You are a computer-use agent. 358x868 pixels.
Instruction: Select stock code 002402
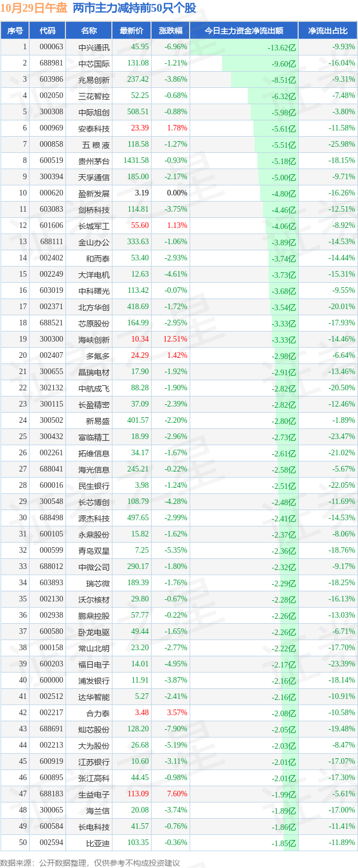click(51, 258)
